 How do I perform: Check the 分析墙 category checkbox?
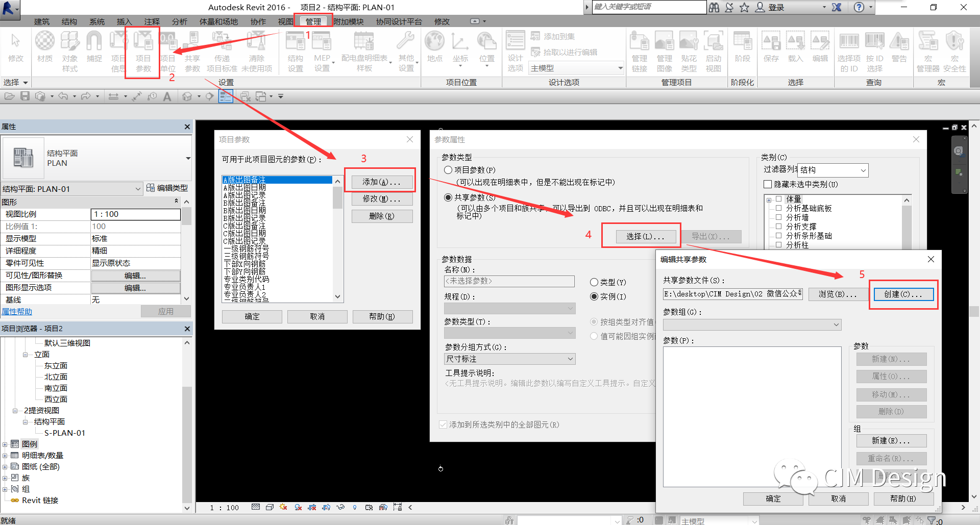[778, 217]
